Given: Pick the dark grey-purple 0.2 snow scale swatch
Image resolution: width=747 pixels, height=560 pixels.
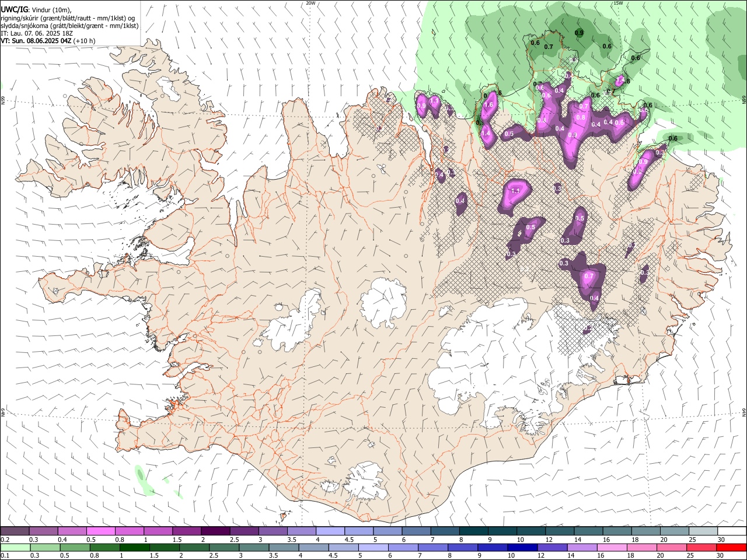Looking at the screenshot, I should click(15, 531).
